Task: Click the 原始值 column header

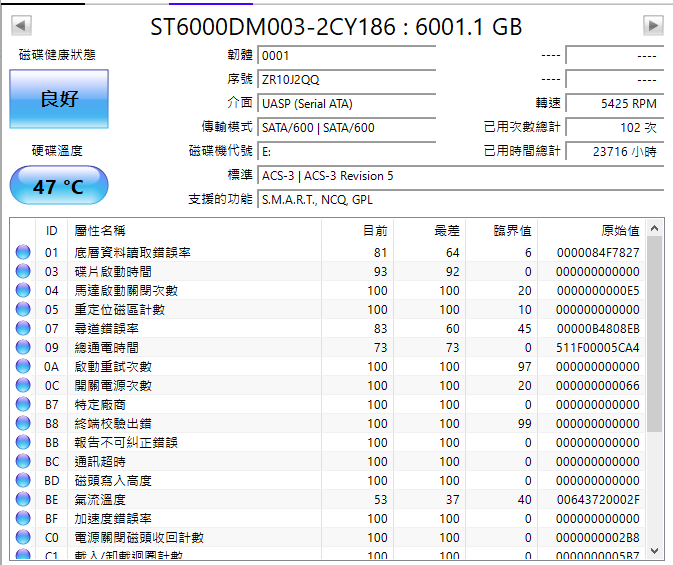Action: tap(591, 231)
